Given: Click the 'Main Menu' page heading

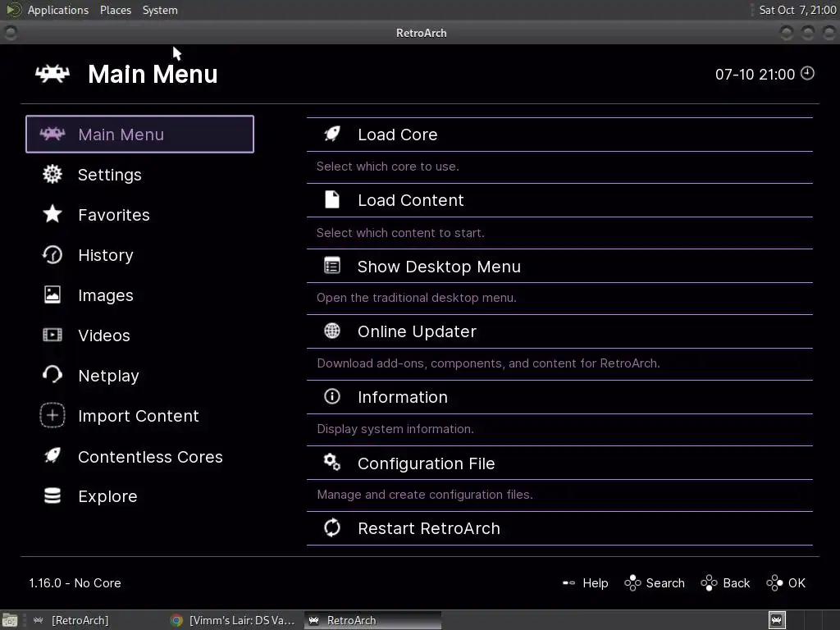Looking at the screenshot, I should pos(153,74).
